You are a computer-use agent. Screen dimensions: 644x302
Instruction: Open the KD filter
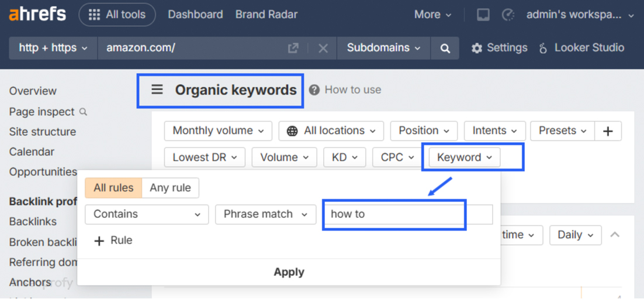coord(345,157)
